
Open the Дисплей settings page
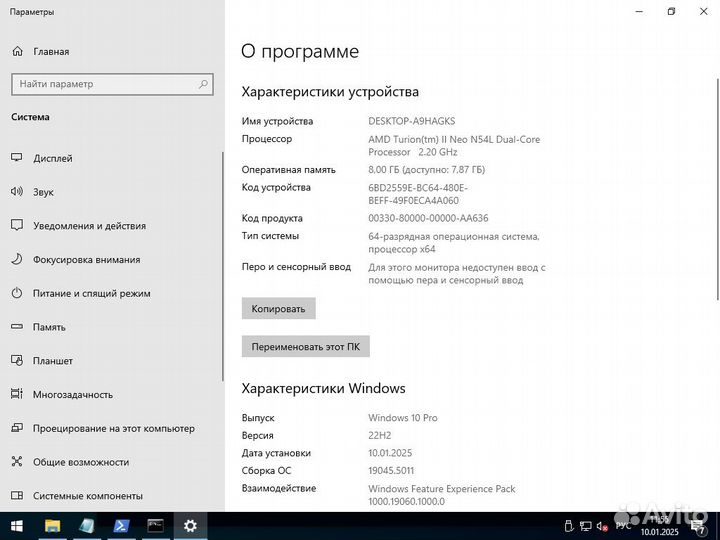tap(42, 158)
